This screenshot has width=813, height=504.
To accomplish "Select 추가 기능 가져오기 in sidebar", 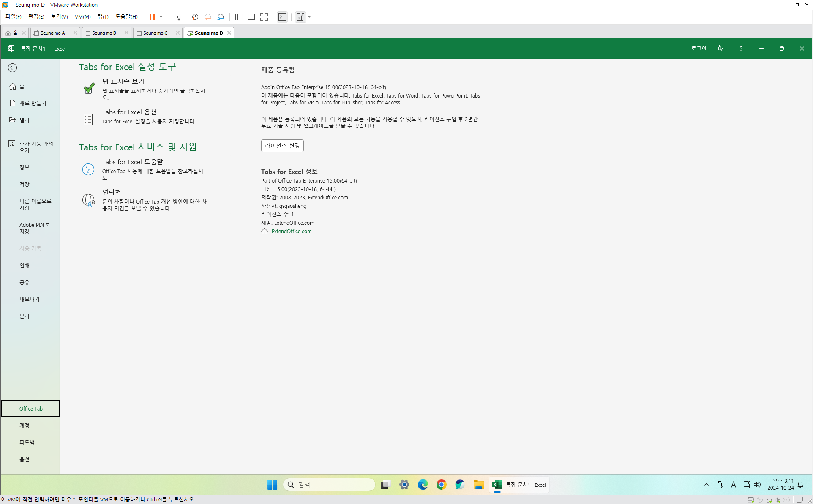I will click(x=30, y=147).
